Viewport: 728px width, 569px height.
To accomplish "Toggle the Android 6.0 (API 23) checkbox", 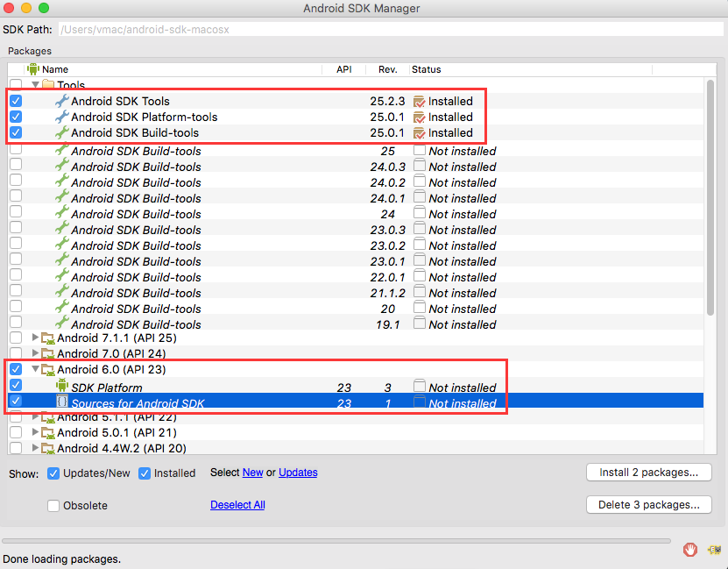I will (16, 369).
